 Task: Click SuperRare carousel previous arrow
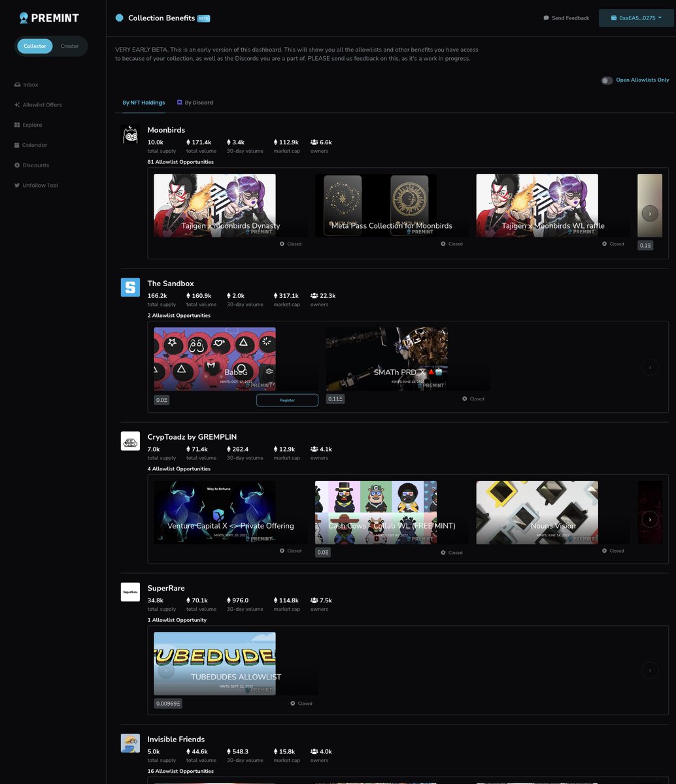166,670
